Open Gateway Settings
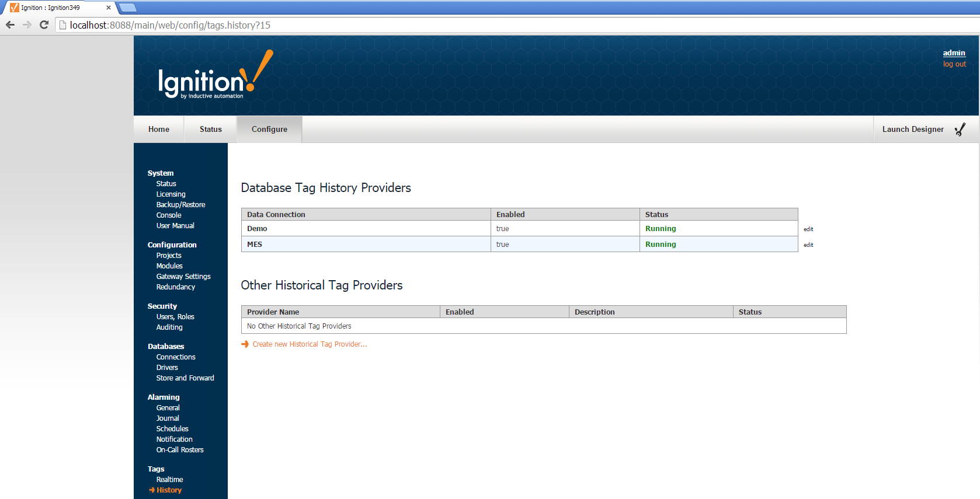This screenshot has height=499, width=980. click(183, 277)
